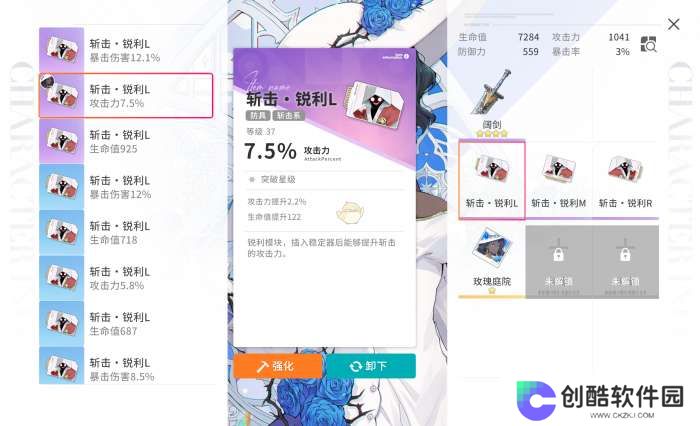Choose list module with 暴击伤害12%
Screen dimensions: 700x426
pyautogui.click(x=126, y=187)
